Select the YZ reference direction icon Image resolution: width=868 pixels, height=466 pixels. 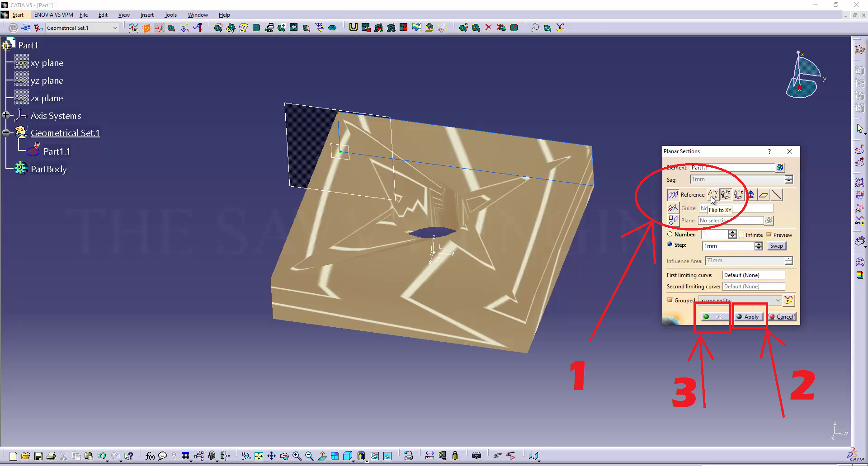click(726, 195)
